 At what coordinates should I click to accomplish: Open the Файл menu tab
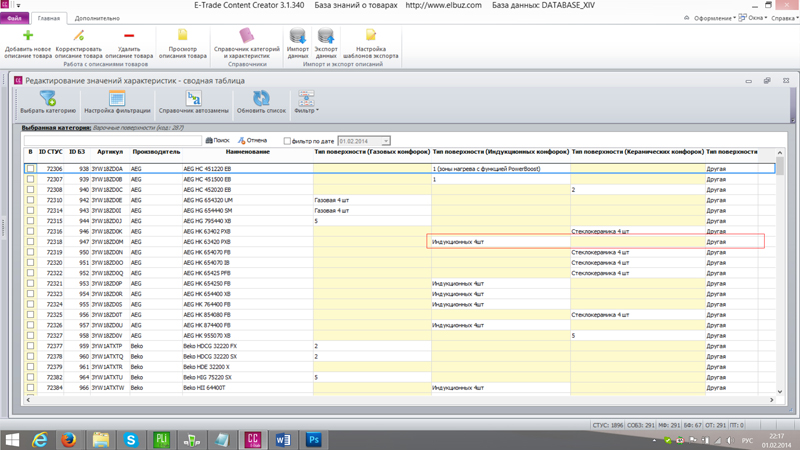pos(14,18)
